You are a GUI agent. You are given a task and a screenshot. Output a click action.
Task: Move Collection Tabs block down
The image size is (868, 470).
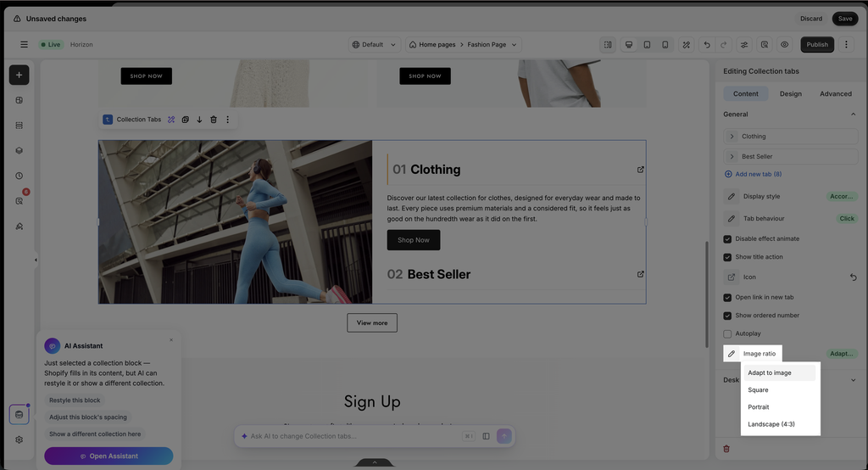point(199,120)
